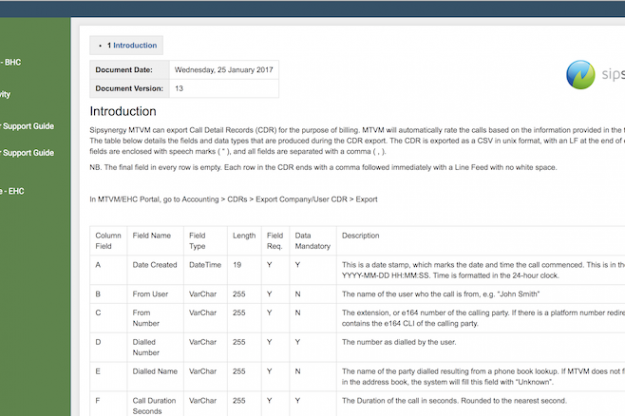Click the Sipsynergy logo text
The image size is (625, 416).
[612, 76]
